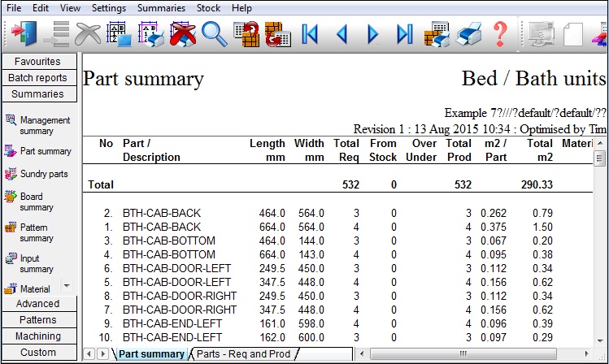Click the insert lines toolbar icon
The height and width of the screenshot is (364, 609).
[57, 34]
